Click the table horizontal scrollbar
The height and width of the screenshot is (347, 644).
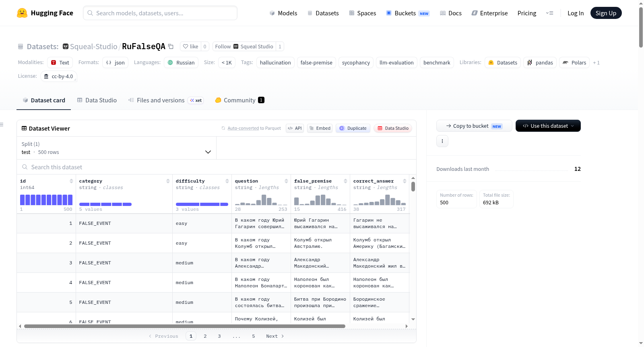[x=185, y=326]
